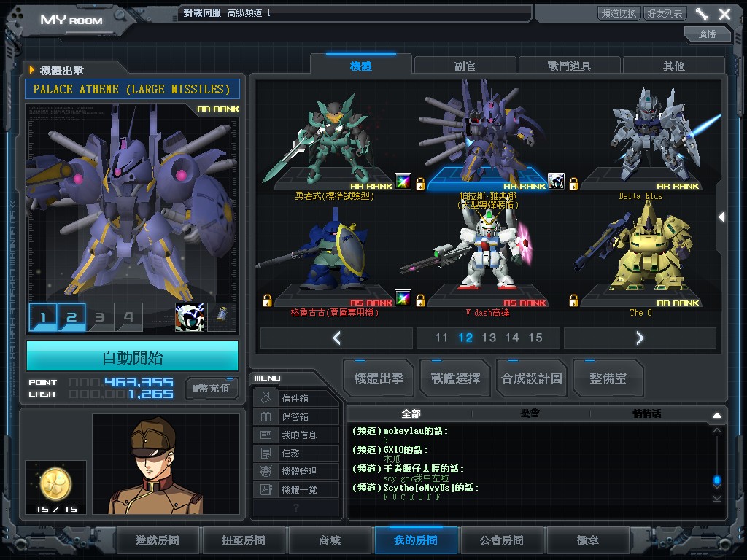Click the blue chat scrollbar handle
Viewport: 747px width, 560px height.
coord(716,481)
